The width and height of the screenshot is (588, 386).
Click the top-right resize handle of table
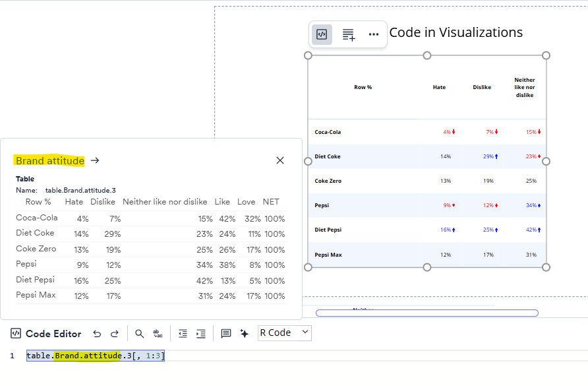tap(546, 55)
